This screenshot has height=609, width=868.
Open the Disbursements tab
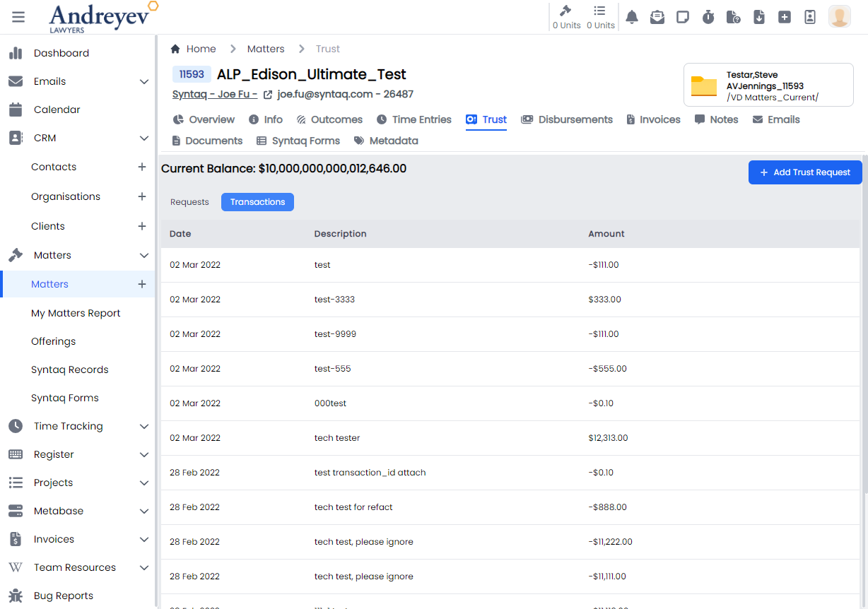click(x=567, y=120)
